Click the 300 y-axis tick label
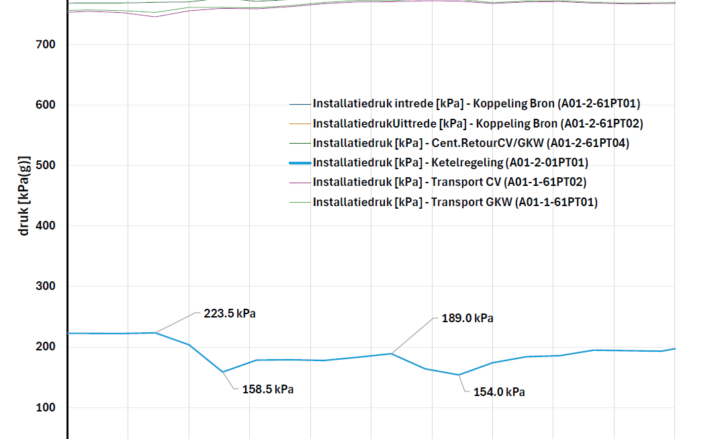Screen dimensions: 720x439 tap(45, 286)
